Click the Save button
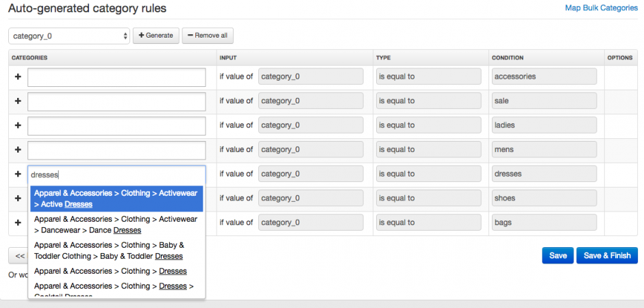This screenshot has height=308, width=644. 558,255
